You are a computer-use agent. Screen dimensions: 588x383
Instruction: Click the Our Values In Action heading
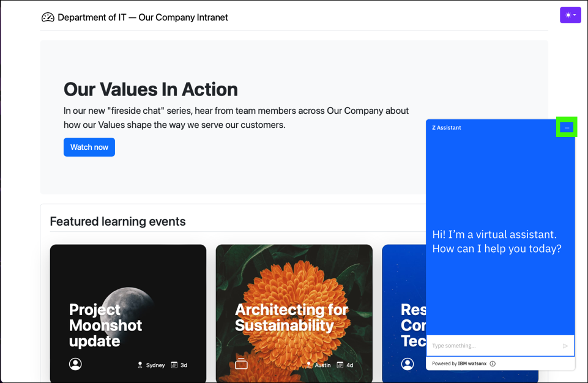coord(151,89)
